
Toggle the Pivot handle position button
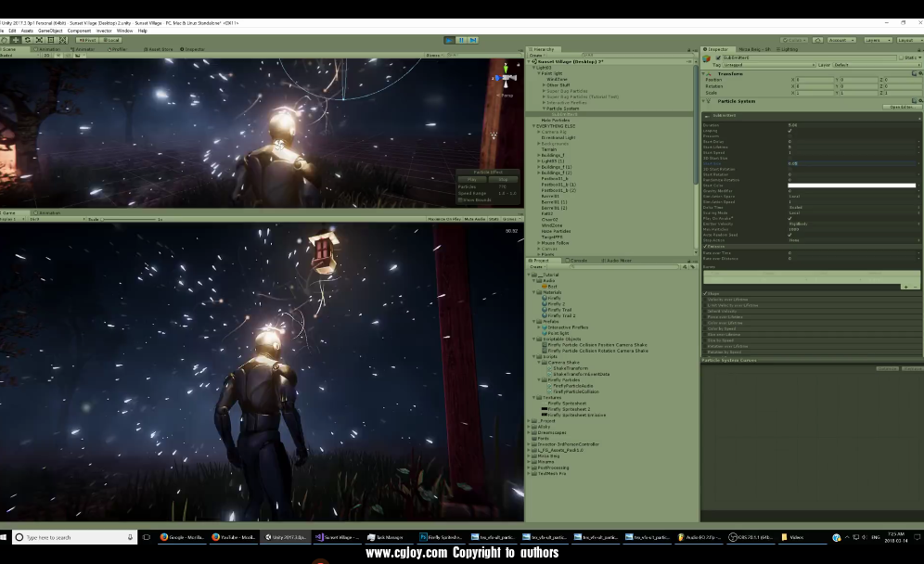click(87, 40)
